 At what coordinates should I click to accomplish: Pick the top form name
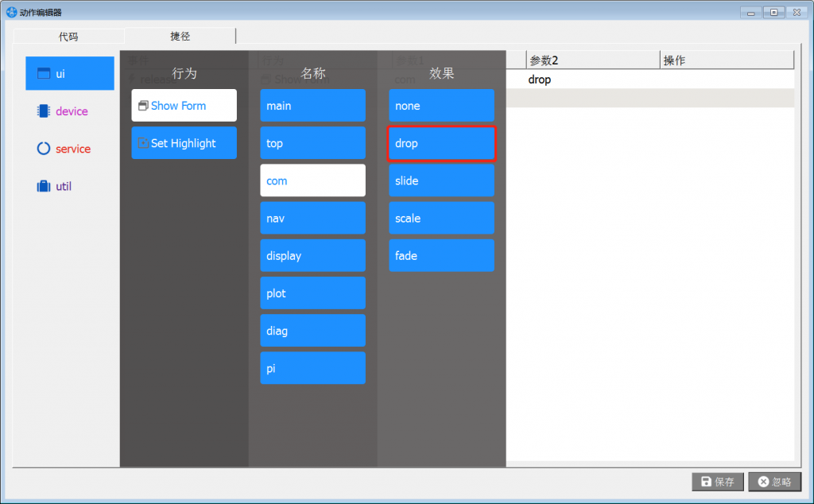click(x=312, y=143)
